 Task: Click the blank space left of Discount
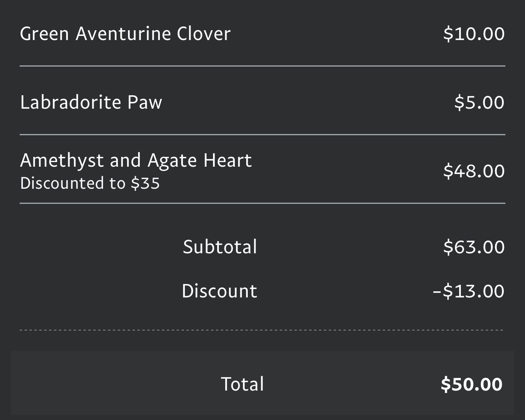98,291
